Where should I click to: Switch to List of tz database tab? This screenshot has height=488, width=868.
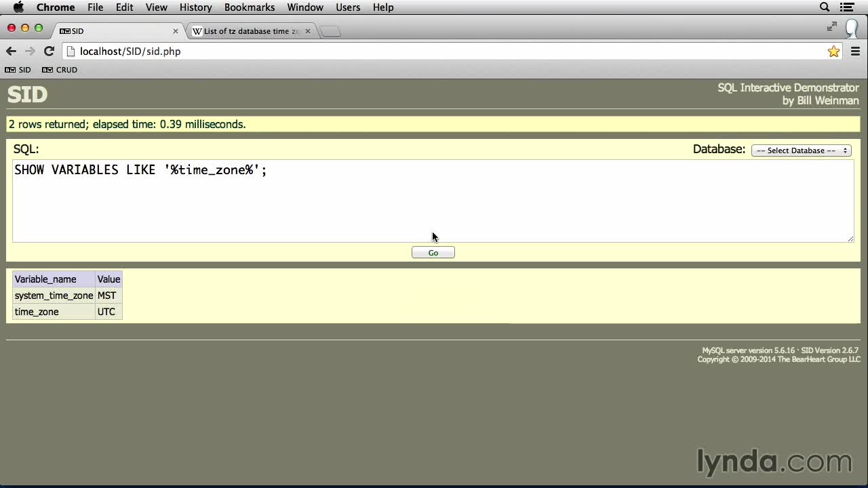pos(251,31)
